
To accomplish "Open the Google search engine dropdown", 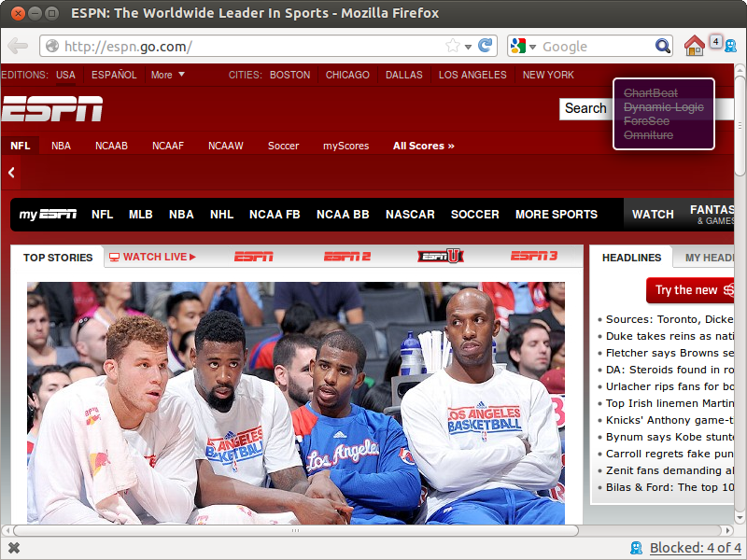I will (x=525, y=46).
